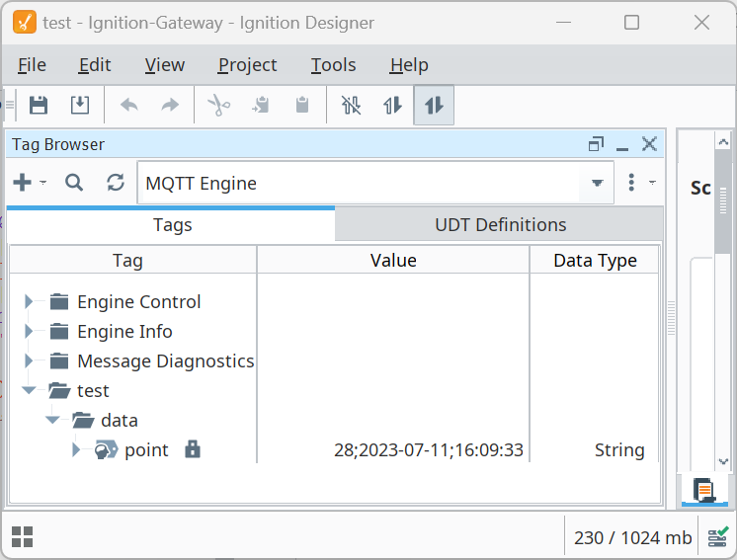Open the dropdown arrow beside the three-dot icon

tap(652, 183)
